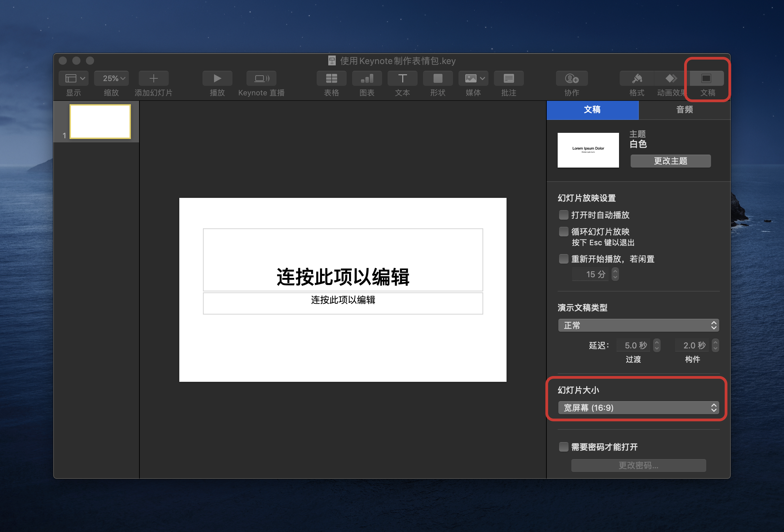
Task: Open the 25% zoom dropdown
Action: (111, 79)
